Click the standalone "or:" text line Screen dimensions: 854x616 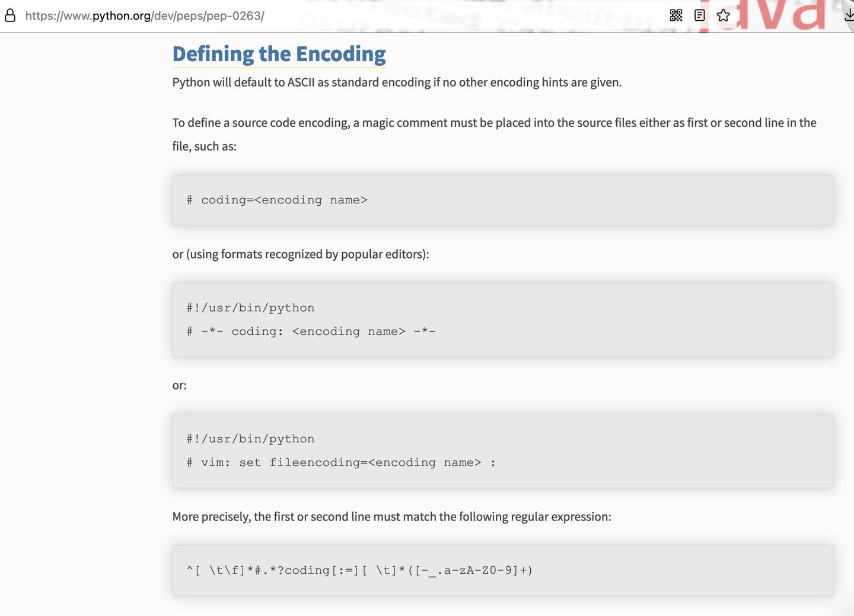tap(179, 385)
